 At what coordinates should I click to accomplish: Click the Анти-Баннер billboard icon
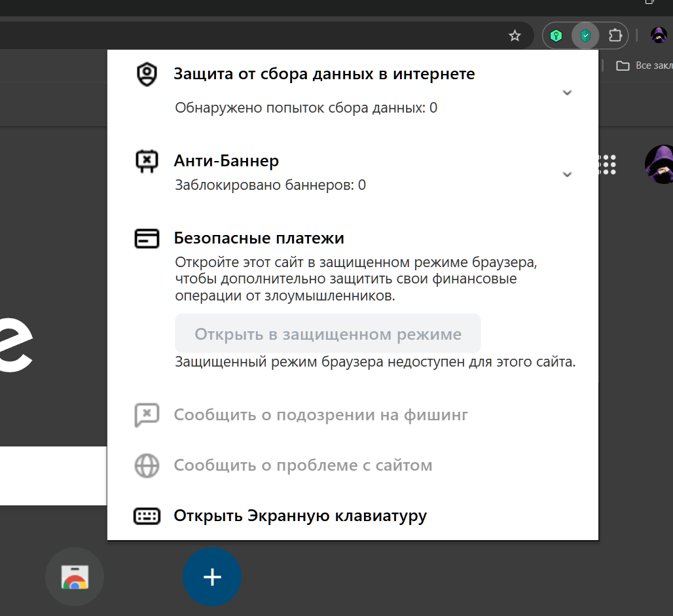tap(147, 162)
